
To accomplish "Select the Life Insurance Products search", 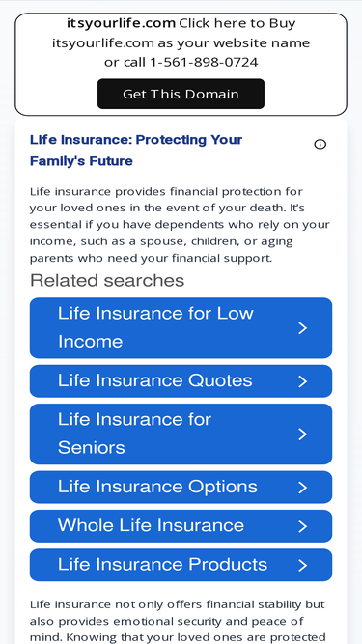I will pyautogui.click(x=181, y=565).
